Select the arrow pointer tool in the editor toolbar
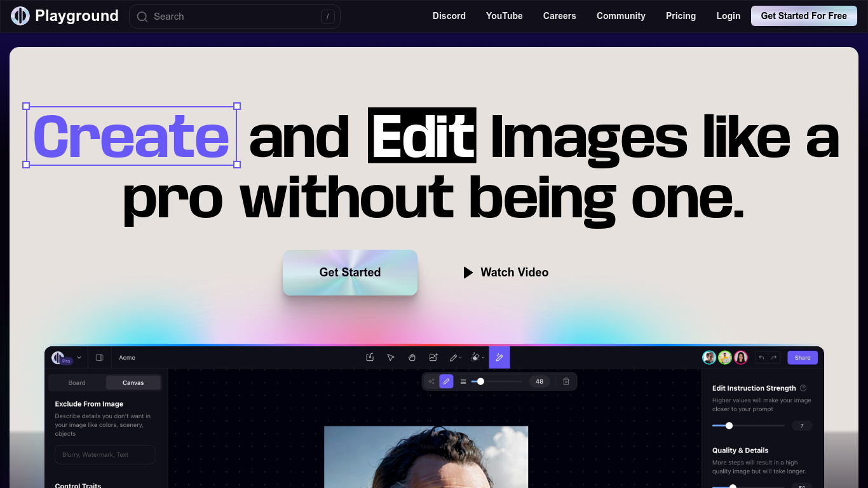The width and height of the screenshot is (868, 488). [x=391, y=358]
